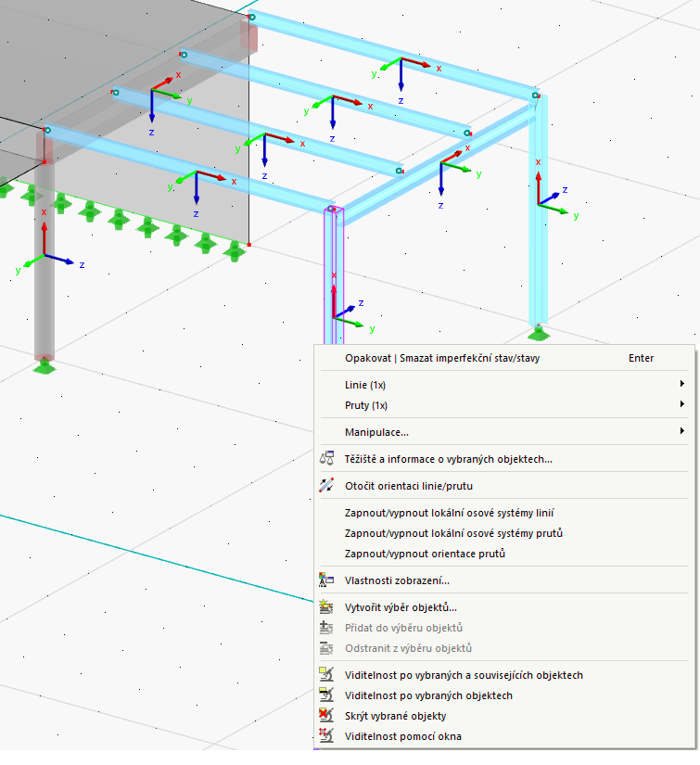Screen dimensions: 700x765
Task: Click the remove-from-selection icon beside Odstranit z výběru
Action: click(x=326, y=648)
